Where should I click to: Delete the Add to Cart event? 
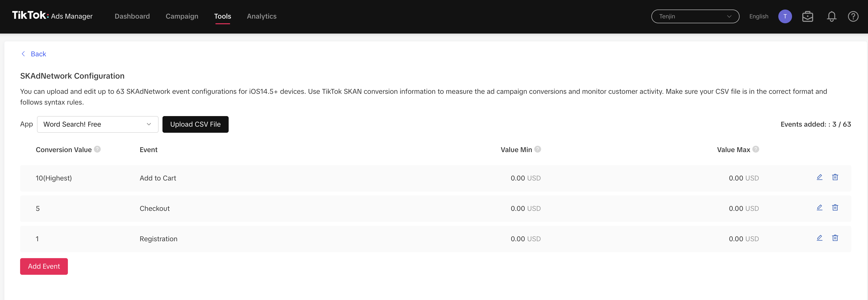pos(835,177)
